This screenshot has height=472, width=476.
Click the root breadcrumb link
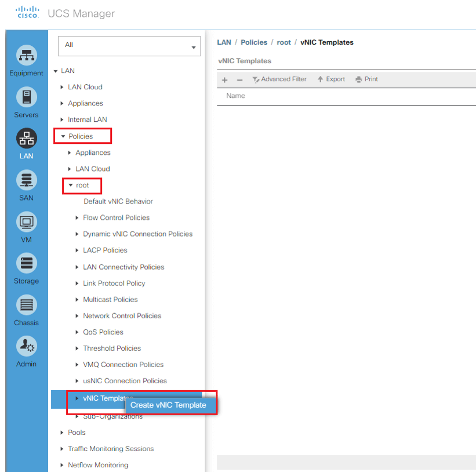(284, 42)
